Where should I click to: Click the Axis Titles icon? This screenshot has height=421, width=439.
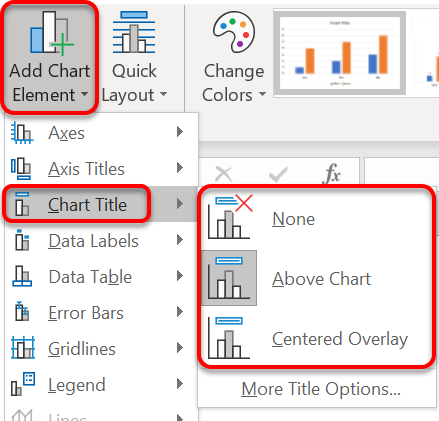point(21,169)
